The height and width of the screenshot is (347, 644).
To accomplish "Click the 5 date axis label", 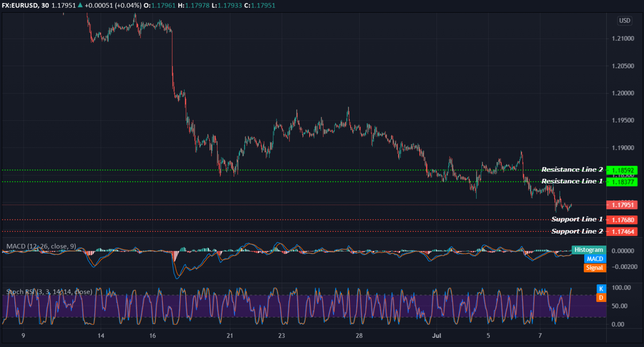I will click(x=488, y=336).
